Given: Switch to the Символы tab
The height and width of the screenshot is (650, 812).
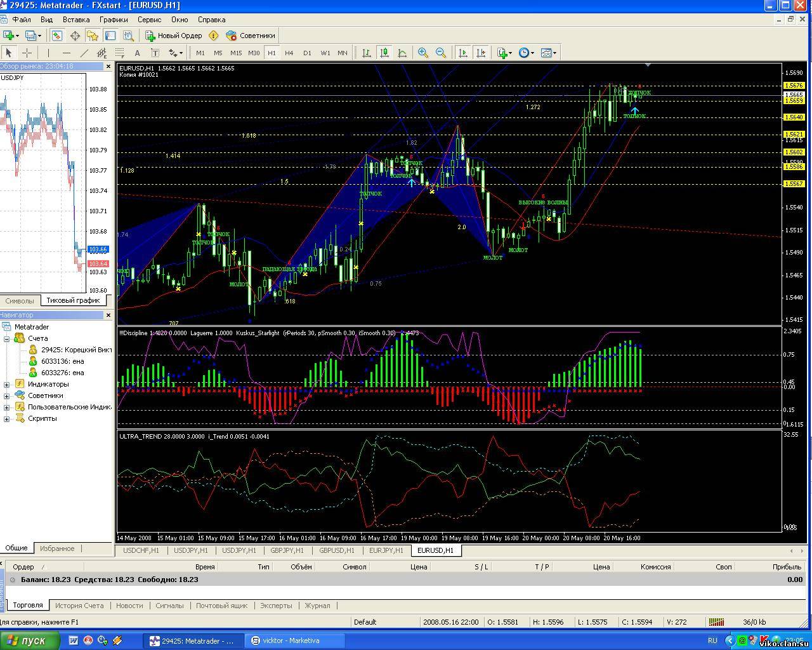Looking at the screenshot, I should 20,300.
